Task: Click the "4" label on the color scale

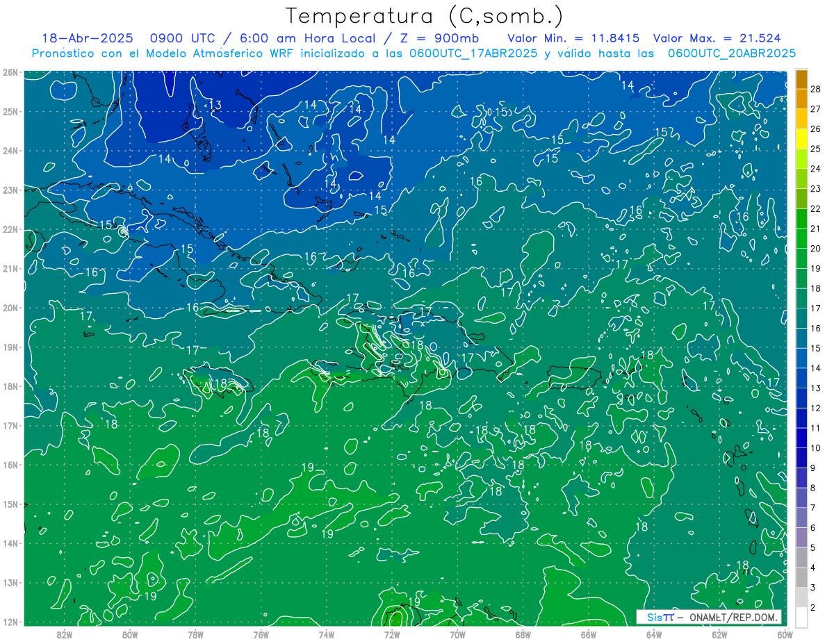Action: (x=813, y=568)
